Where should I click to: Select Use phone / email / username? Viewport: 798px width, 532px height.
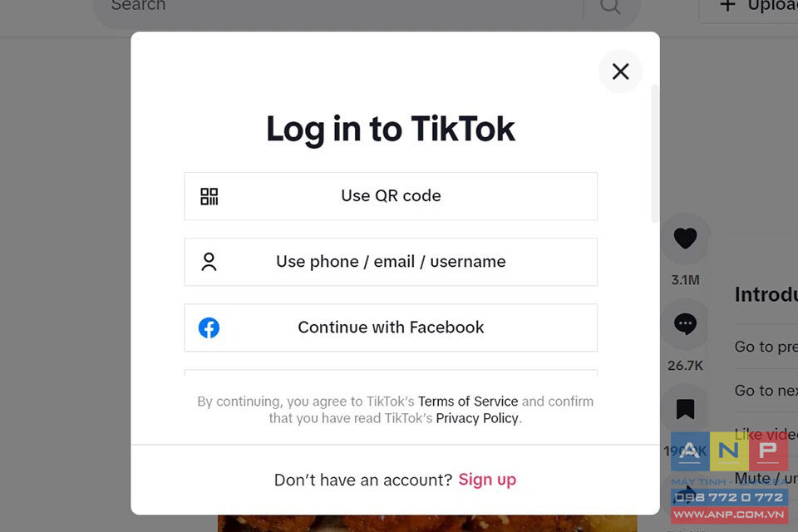click(391, 262)
